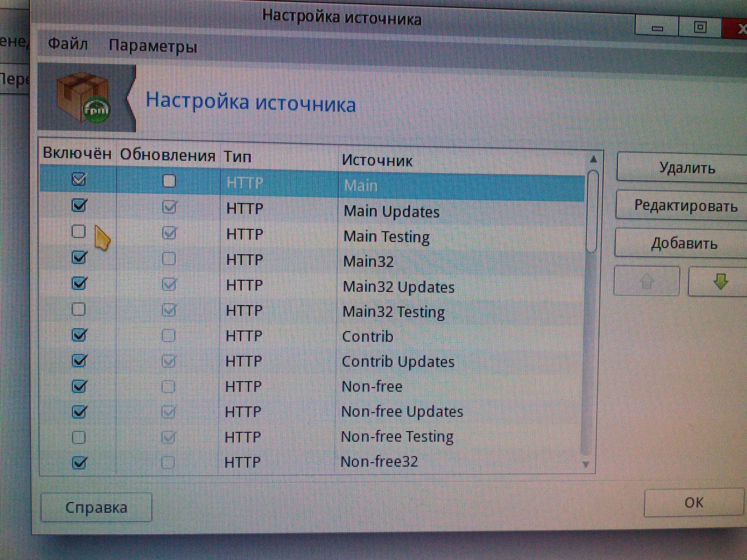The image size is (747, 560).
Task: Enable the Main Testing source checkbox
Action: (x=79, y=232)
